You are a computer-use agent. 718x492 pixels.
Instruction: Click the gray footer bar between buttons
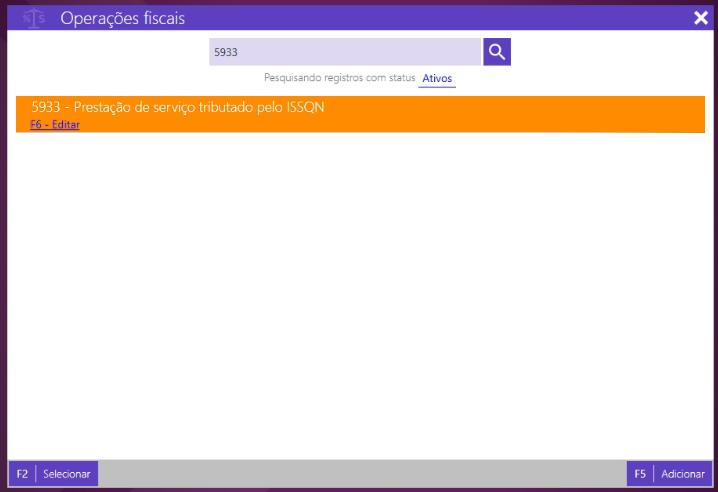360,473
